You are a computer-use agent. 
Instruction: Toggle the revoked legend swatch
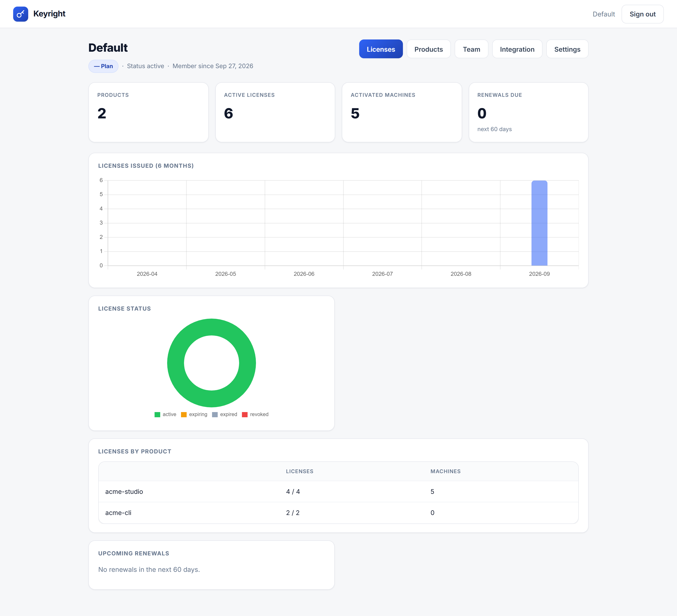245,414
